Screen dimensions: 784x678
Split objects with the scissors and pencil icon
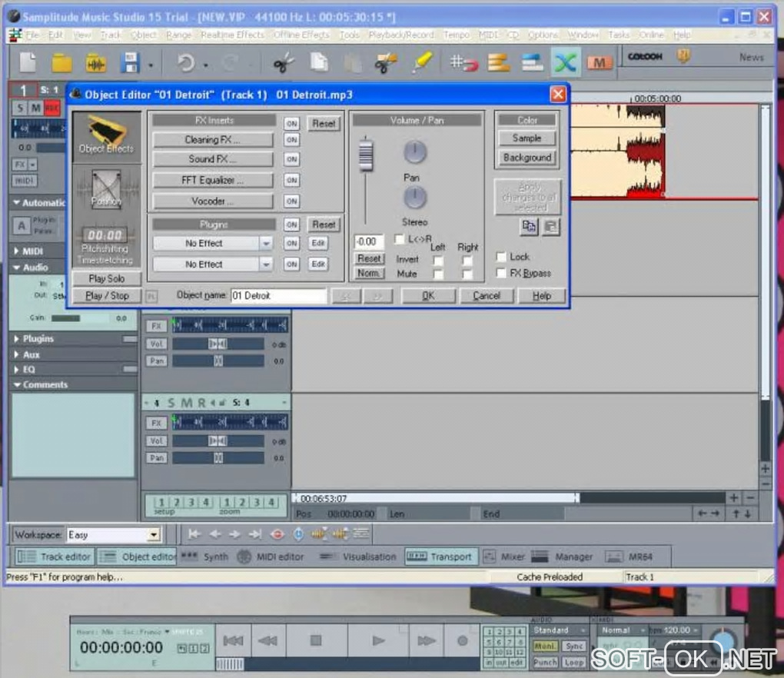point(386,64)
